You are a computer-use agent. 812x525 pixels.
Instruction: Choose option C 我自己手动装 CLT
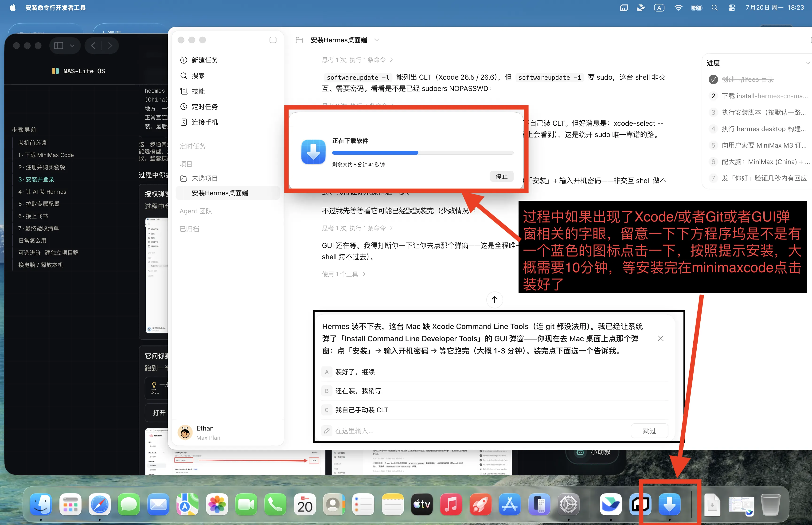(494, 410)
